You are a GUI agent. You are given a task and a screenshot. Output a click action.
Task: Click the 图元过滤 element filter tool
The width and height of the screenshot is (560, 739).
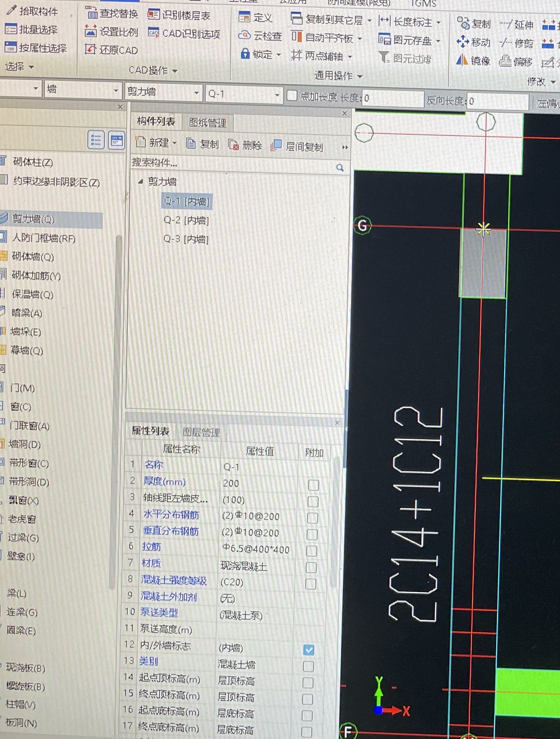[405, 59]
